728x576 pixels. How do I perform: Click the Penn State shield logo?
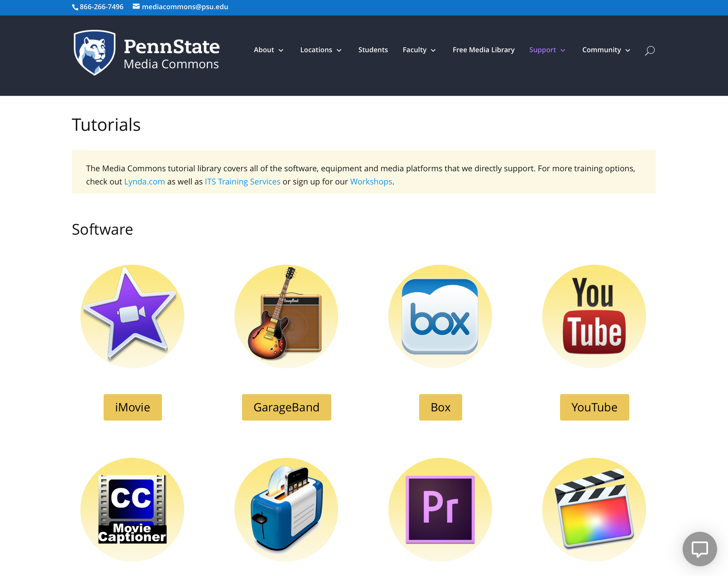(95, 52)
